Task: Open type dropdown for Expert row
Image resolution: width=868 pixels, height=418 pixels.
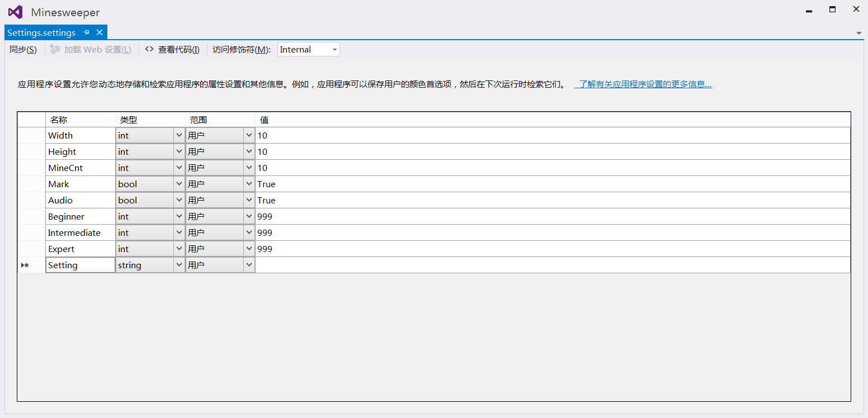Action: click(179, 249)
